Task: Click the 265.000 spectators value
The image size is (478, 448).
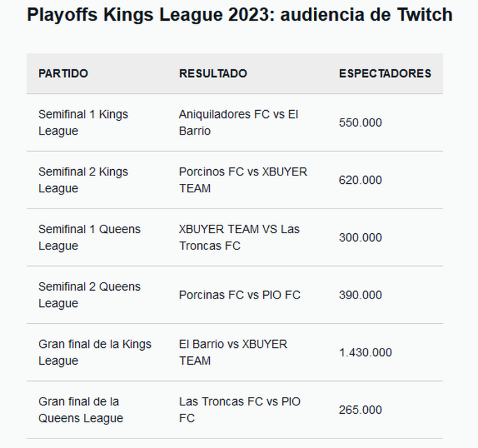Action: point(360,410)
